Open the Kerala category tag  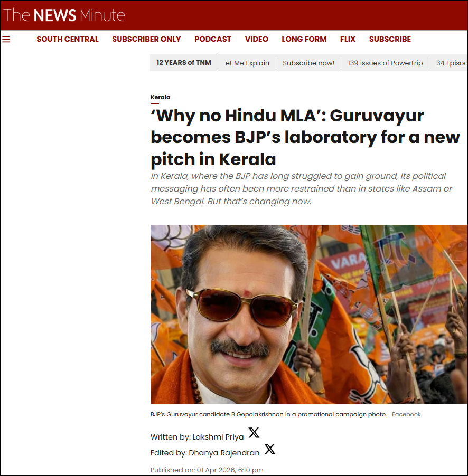coord(160,97)
